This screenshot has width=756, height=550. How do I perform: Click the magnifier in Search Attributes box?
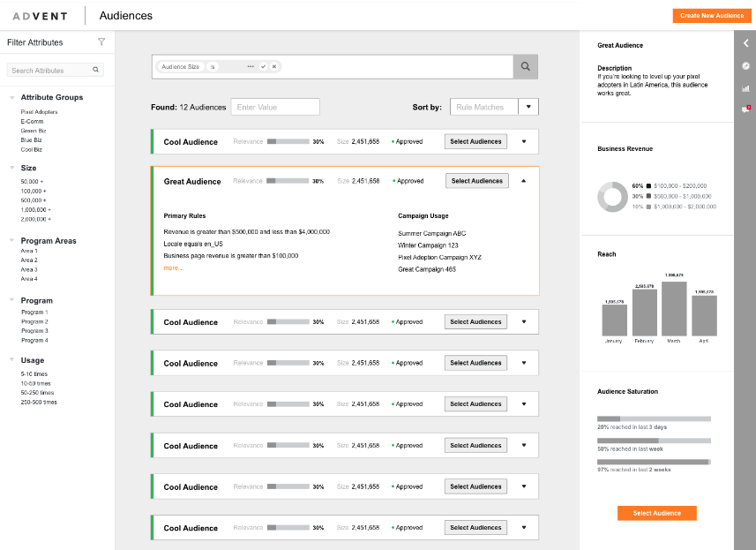tap(96, 70)
